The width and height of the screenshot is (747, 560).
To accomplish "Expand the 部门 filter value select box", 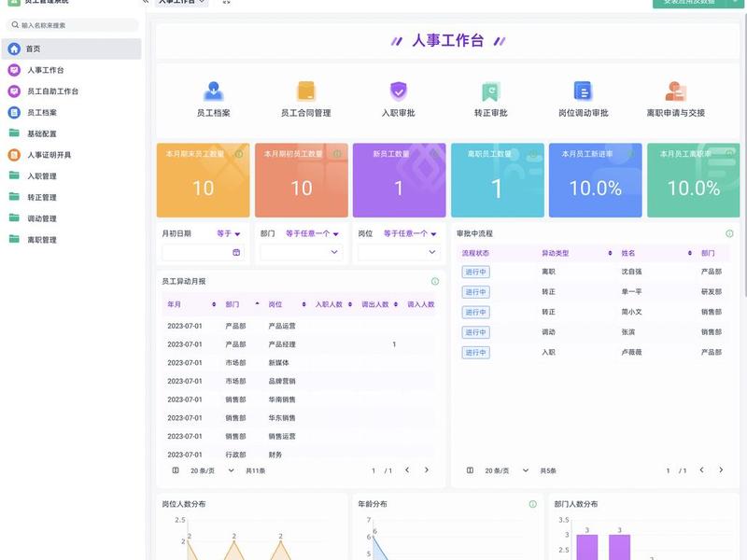I will coord(301,252).
